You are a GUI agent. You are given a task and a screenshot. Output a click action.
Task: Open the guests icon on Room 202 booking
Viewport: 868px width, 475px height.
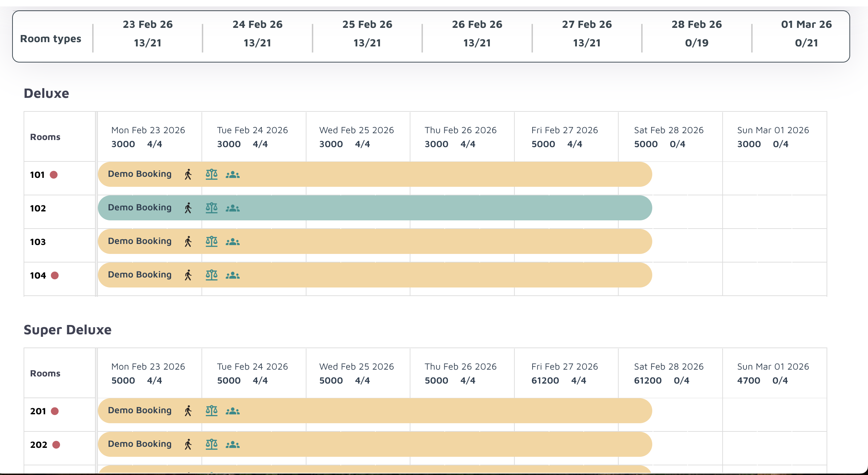click(233, 444)
